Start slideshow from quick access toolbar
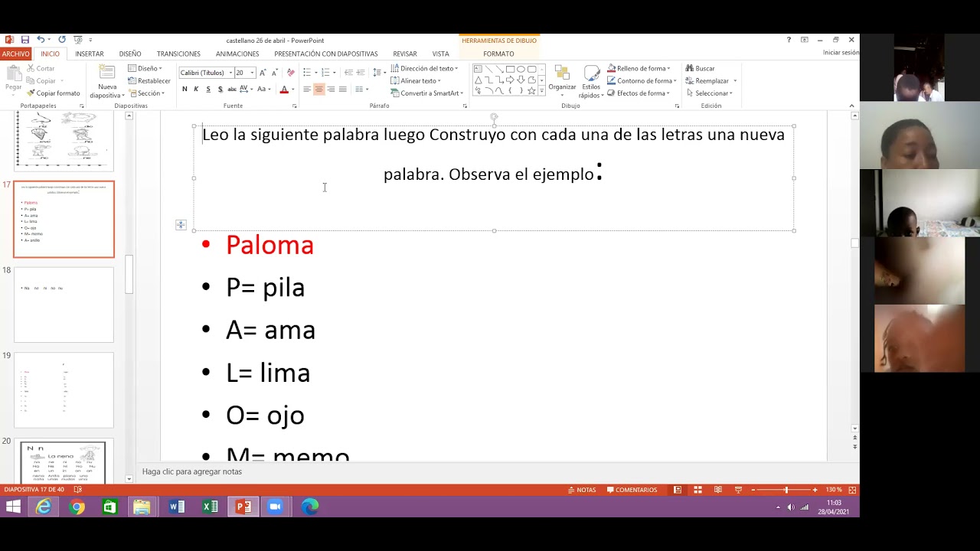Image resolution: width=980 pixels, height=551 pixels. point(78,40)
